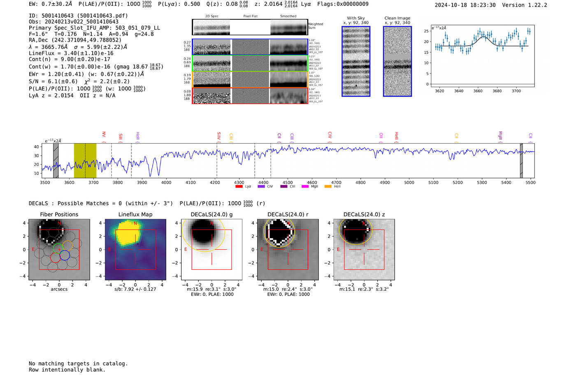
Task: Select the magenta OII line marker
Action: [x=381, y=137]
